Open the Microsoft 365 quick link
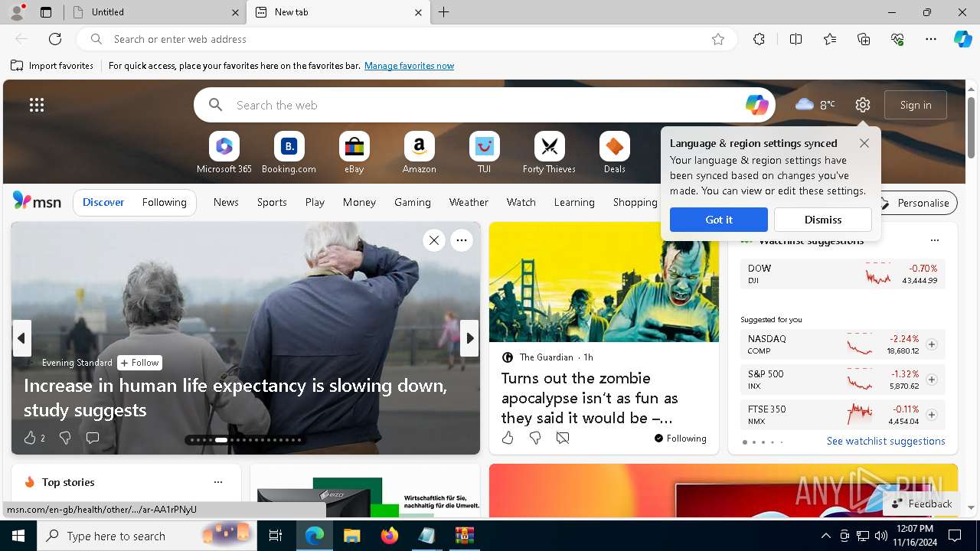This screenshot has height=551, width=980. point(224,153)
